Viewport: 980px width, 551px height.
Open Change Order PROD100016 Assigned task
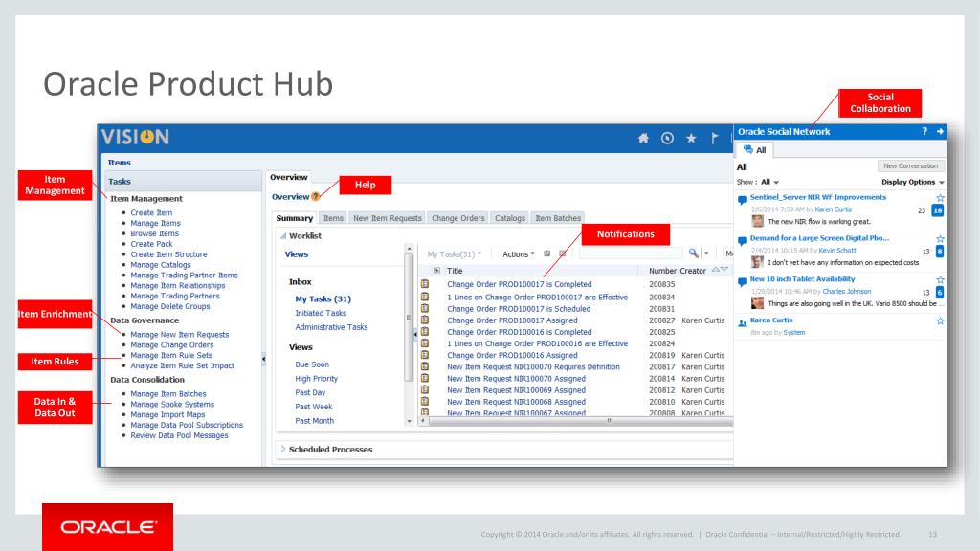pos(512,355)
